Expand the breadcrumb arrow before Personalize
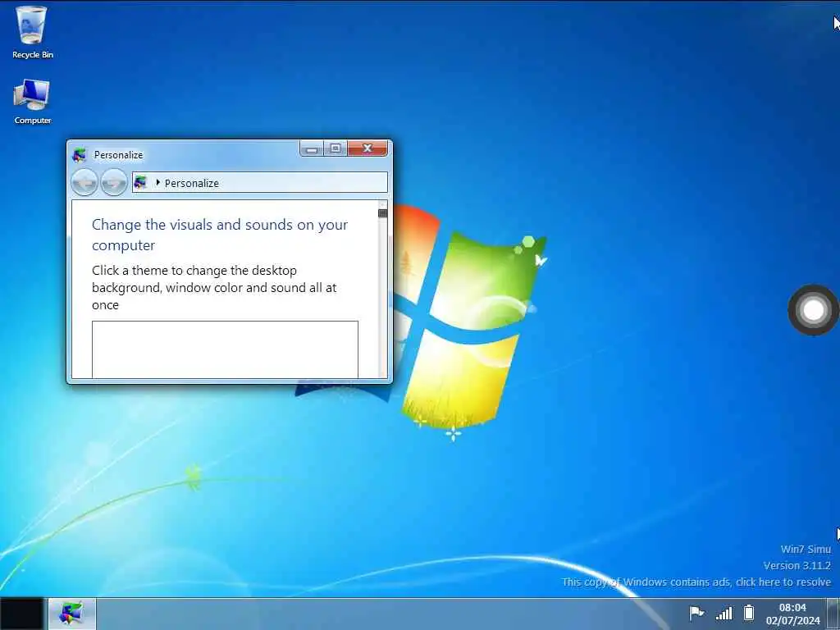Image resolution: width=840 pixels, height=630 pixels. tap(157, 183)
